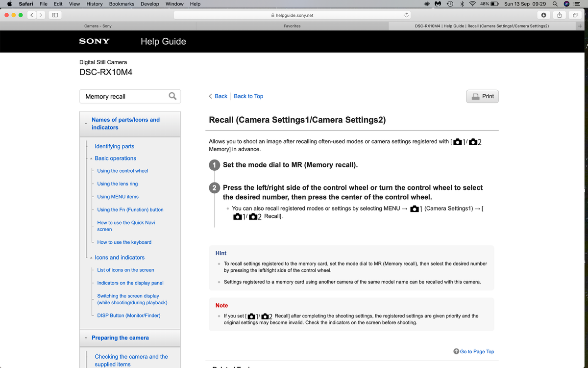The width and height of the screenshot is (588, 368).
Task: Show all tabs via the tab overview icon
Action: 574,15
